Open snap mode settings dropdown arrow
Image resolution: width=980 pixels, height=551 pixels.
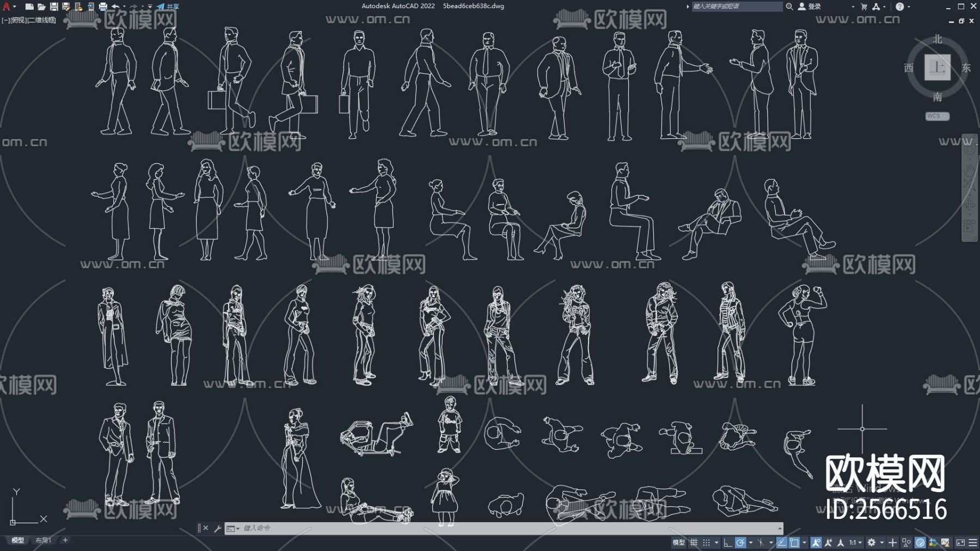[x=716, y=542]
